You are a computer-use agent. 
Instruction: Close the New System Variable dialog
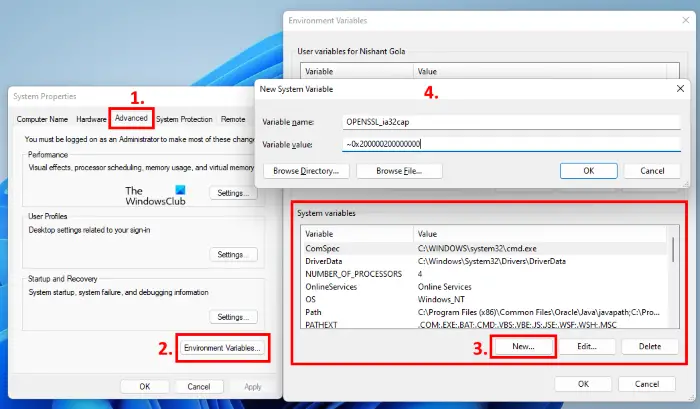pyautogui.click(x=680, y=89)
